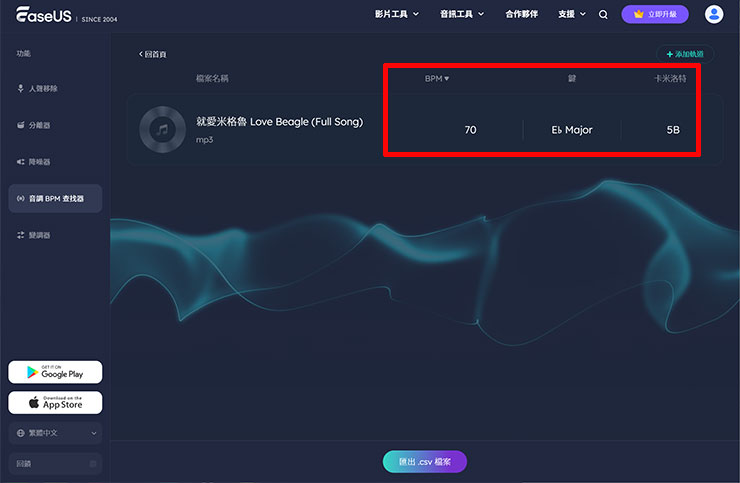Click the vinyl music disc icon
Screen dimensions: 740x483
tap(159, 129)
